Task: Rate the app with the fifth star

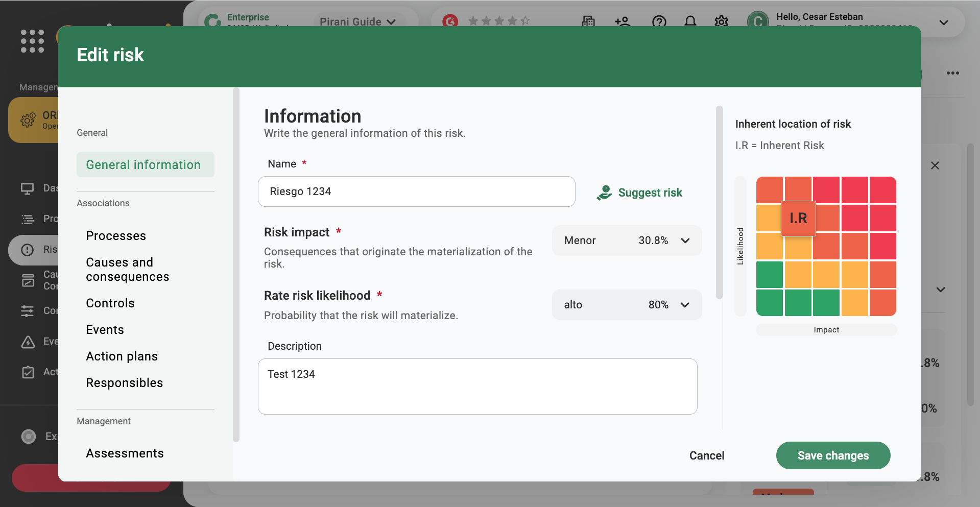Action: [x=526, y=21]
